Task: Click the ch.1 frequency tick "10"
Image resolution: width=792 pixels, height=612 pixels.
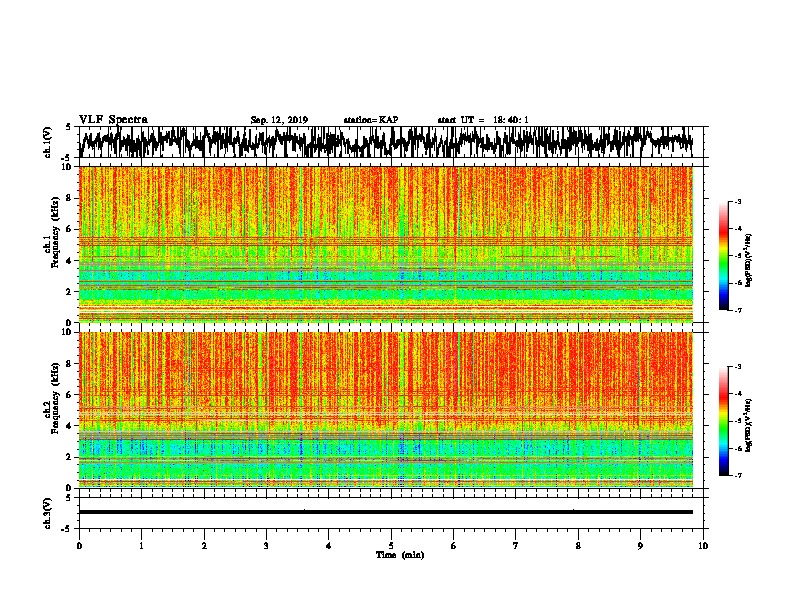Action: pos(68,167)
